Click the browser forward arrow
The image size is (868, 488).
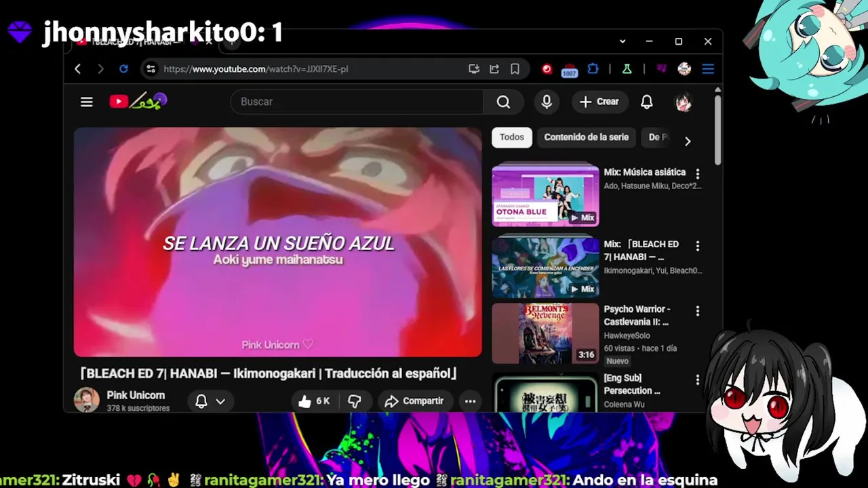pos(100,69)
